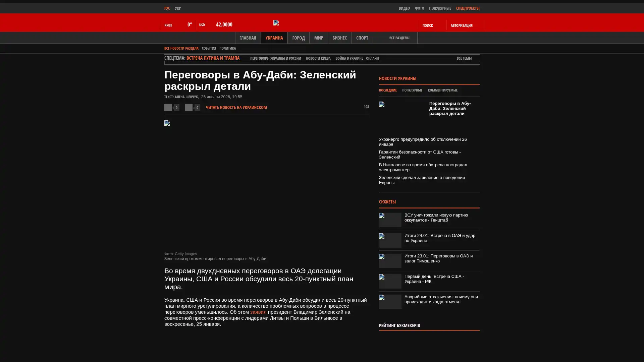The width and height of the screenshot is (644, 362).
Task: Click the first gray share button
Action: 168,108
